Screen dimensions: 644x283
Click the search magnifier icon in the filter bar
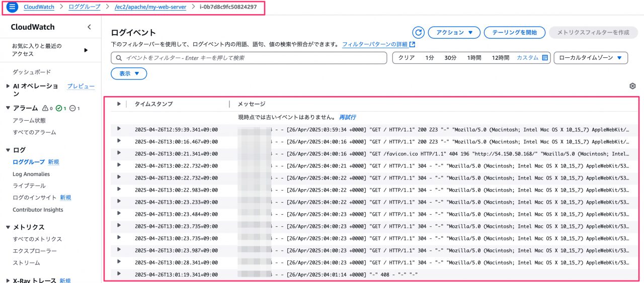coord(119,58)
